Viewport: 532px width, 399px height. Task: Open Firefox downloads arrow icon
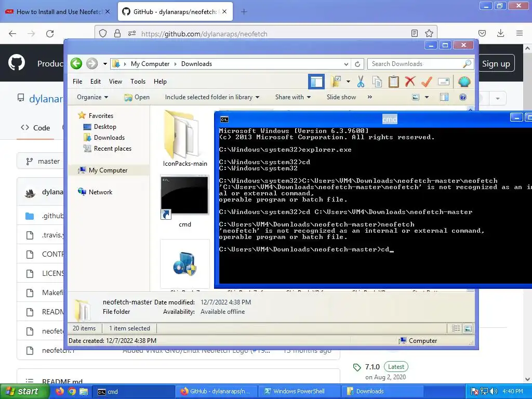tap(500, 33)
